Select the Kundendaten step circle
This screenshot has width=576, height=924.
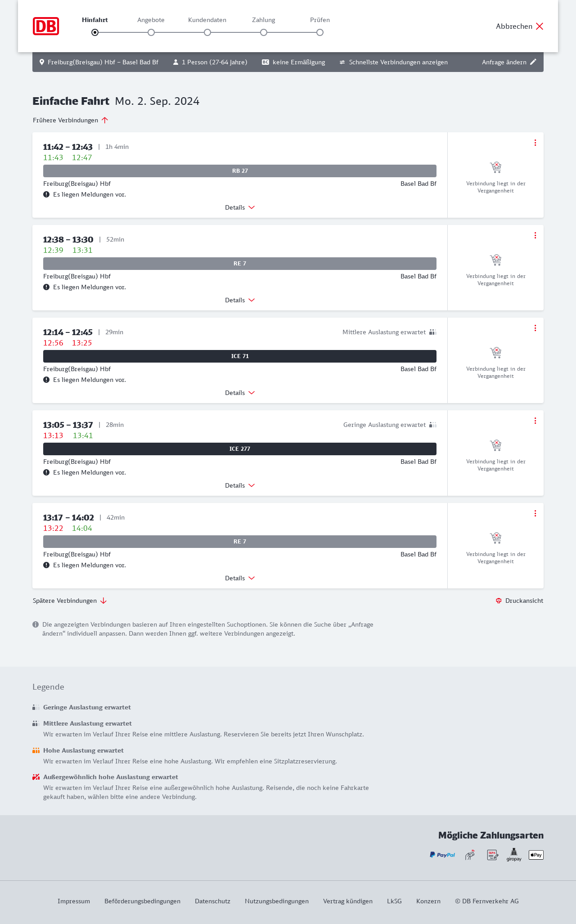(x=207, y=32)
